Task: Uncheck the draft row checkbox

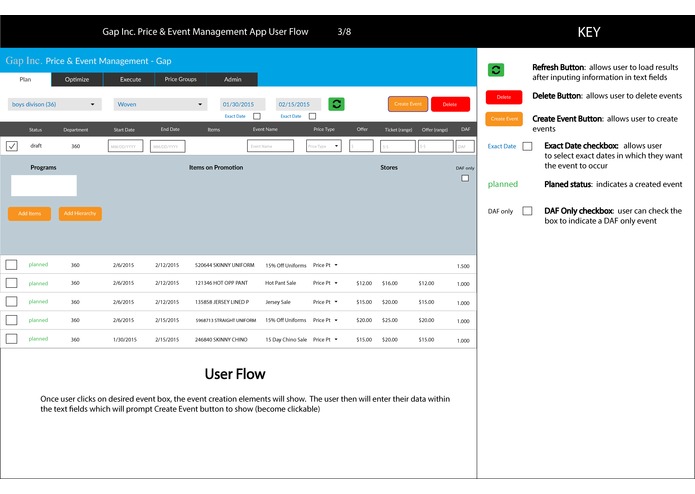Action: pos(12,146)
